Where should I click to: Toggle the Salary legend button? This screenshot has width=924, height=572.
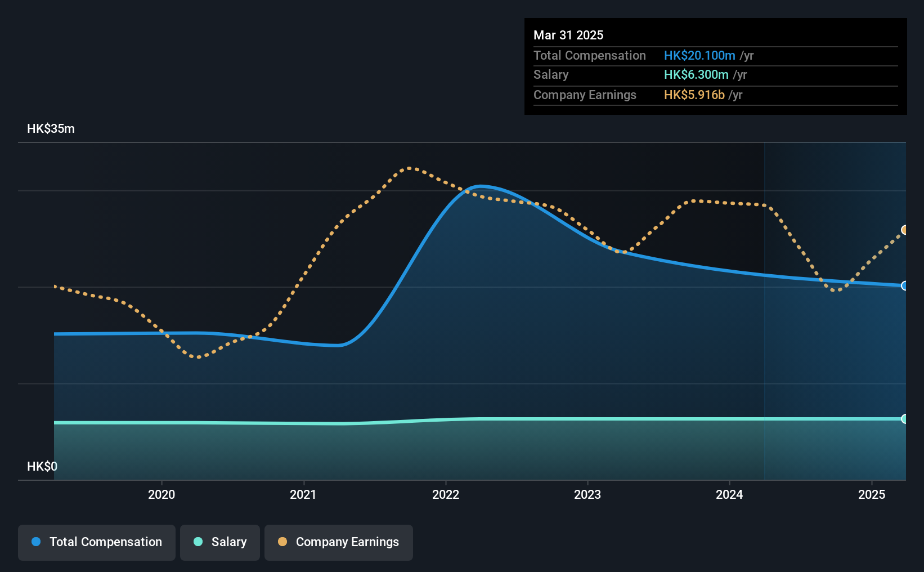coord(219,542)
